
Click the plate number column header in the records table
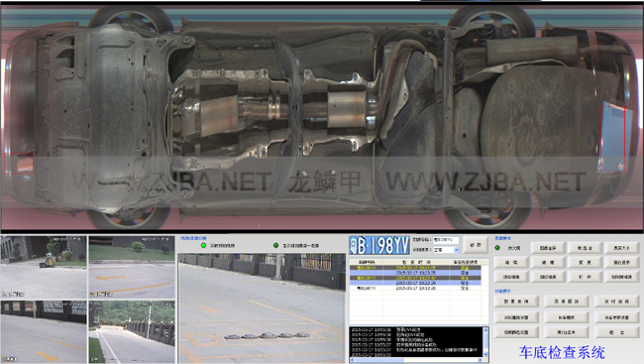(367, 262)
